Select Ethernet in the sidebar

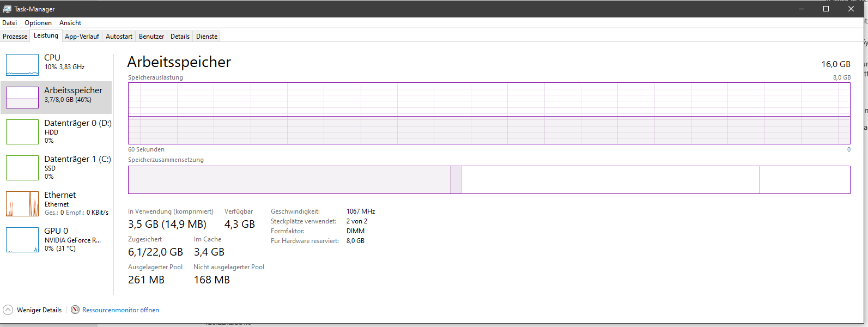[57, 203]
